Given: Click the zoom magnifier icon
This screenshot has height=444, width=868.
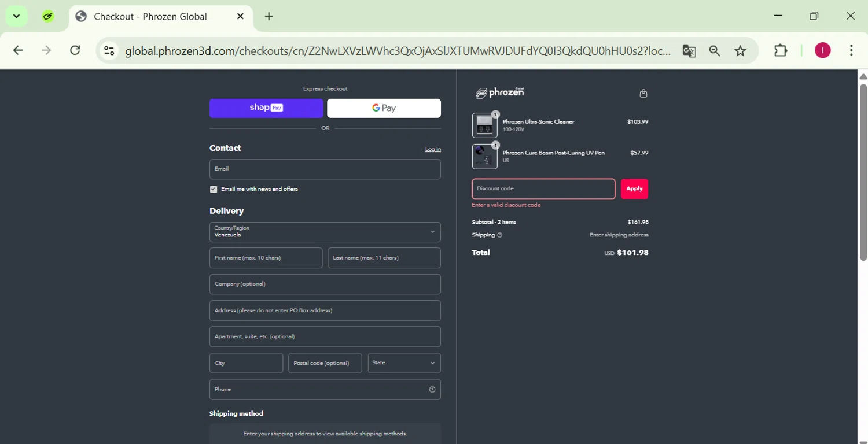Looking at the screenshot, I should (x=715, y=51).
